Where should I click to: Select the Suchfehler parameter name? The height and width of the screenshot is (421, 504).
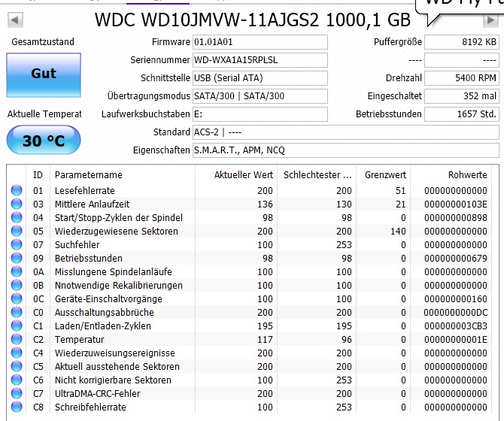pyautogui.click(x=77, y=244)
